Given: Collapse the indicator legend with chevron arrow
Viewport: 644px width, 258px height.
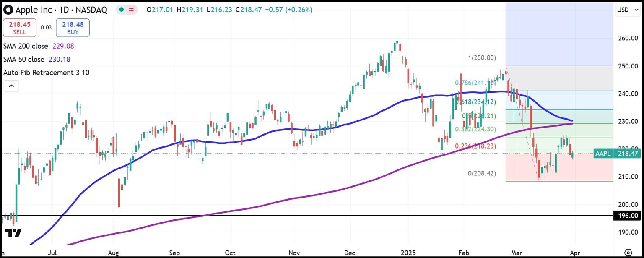Looking at the screenshot, I should pyautogui.click(x=11, y=86).
